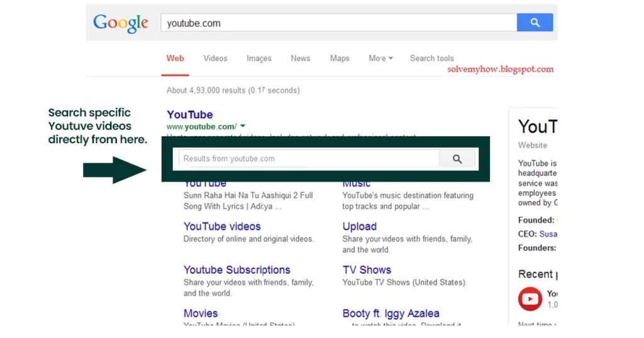The image size is (644, 338).
Task: Expand the More dropdown menu
Action: pyautogui.click(x=380, y=58)
